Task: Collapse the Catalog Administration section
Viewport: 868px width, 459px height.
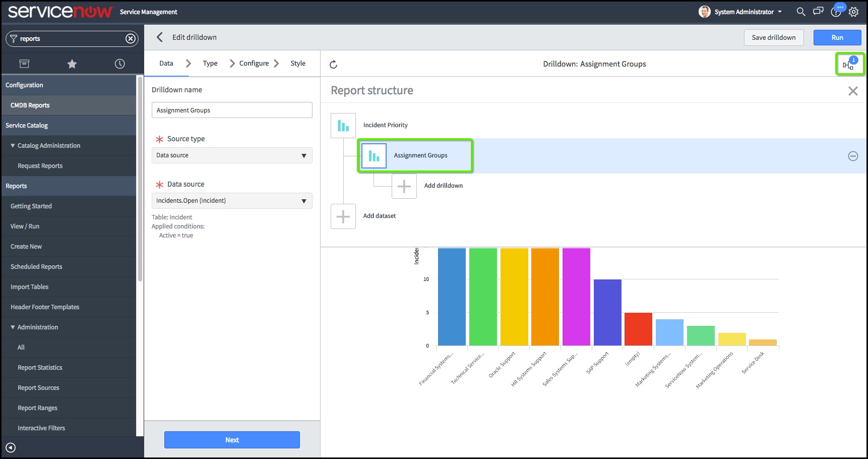Action: coord(13,146)
